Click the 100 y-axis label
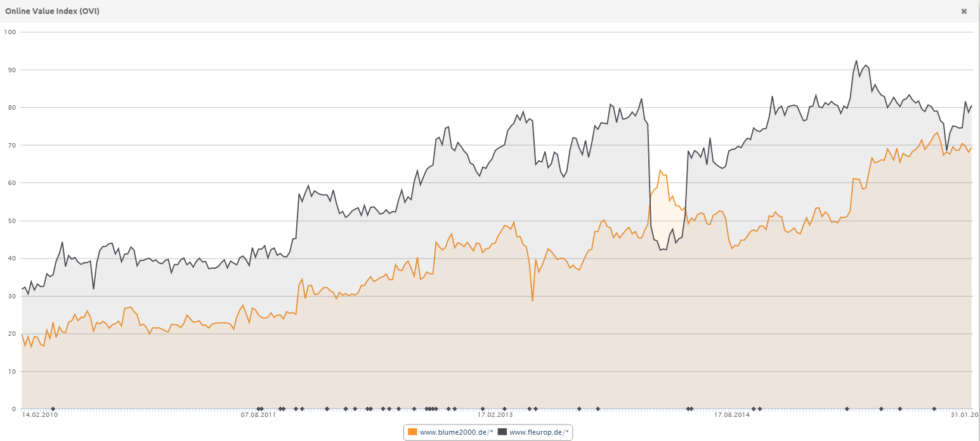 pos(10,32)
